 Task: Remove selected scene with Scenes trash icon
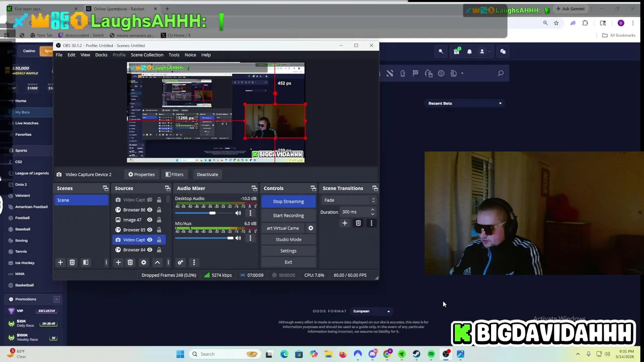pos(72,262)
